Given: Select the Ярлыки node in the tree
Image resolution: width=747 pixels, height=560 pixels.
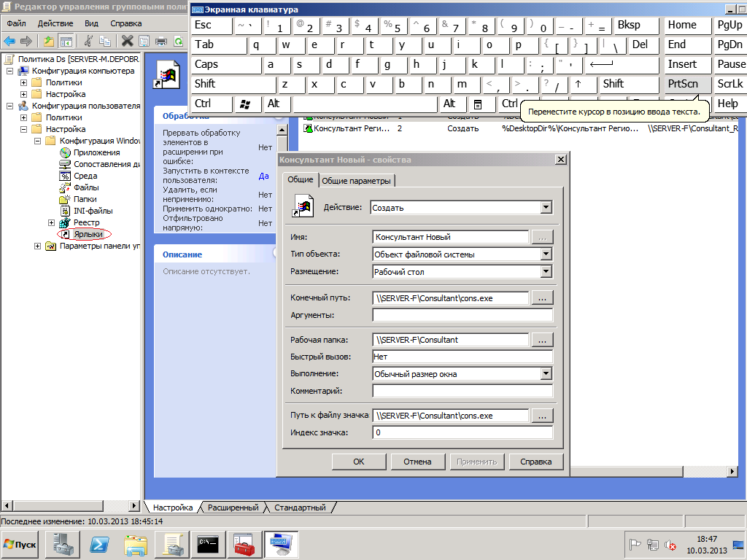Looking at the screenshot, I should point(88,234).
